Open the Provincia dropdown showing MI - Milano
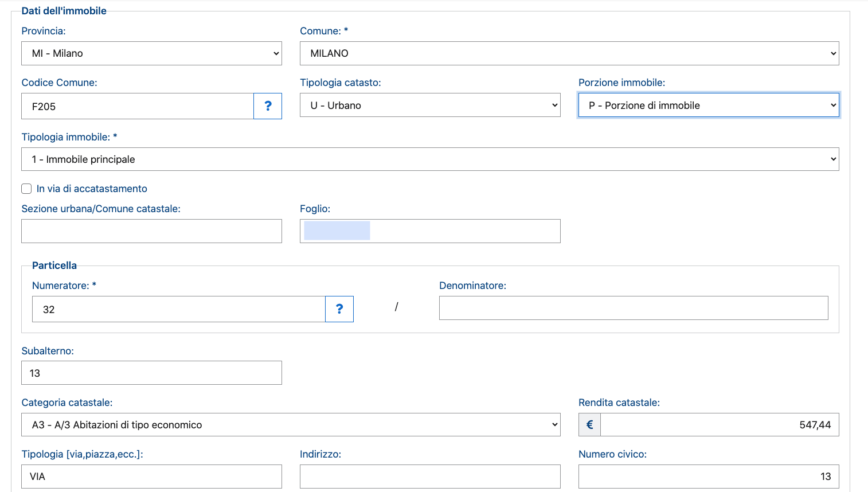This screenshot has width=868, height=492. [x=151, y=53]
